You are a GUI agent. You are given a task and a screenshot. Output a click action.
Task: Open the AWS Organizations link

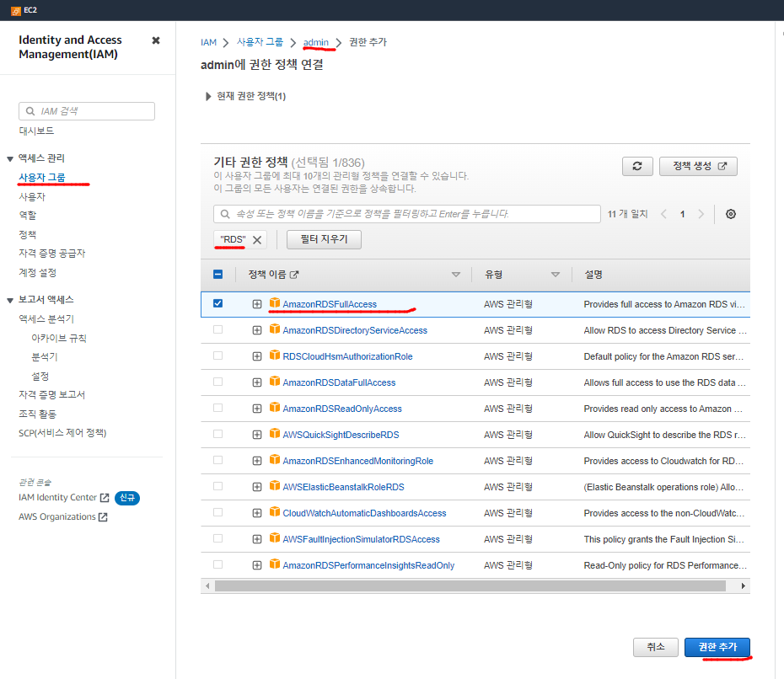(x=63, y=516)
